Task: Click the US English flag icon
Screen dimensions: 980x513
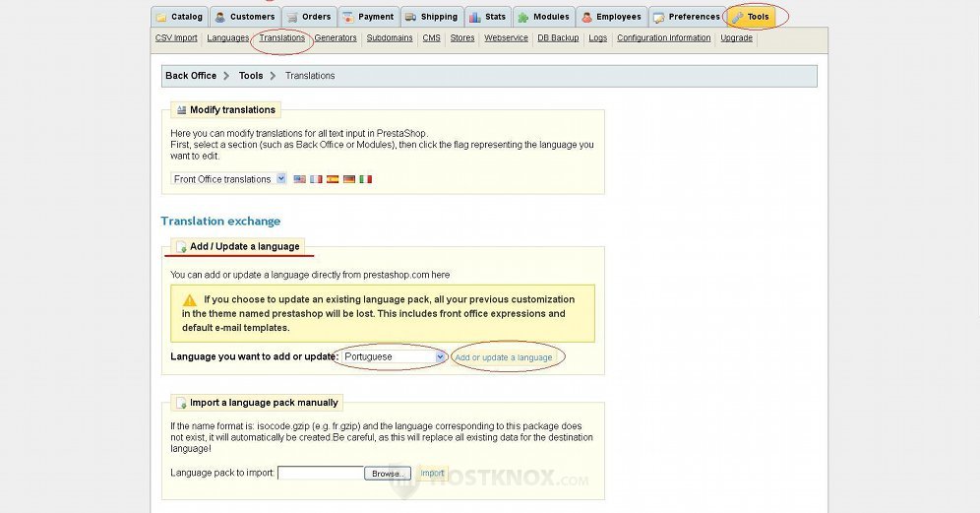Action: (x=300, y=179)
